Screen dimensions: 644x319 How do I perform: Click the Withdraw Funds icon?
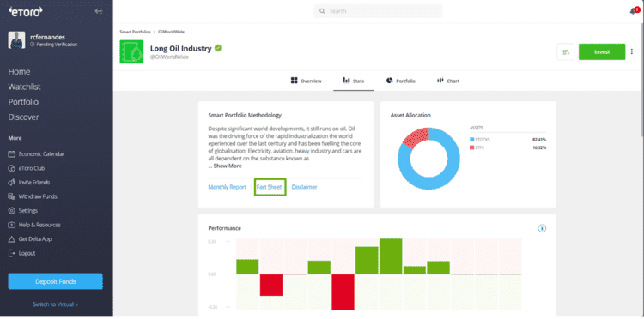pyautogui.click(x=11, y=196)
